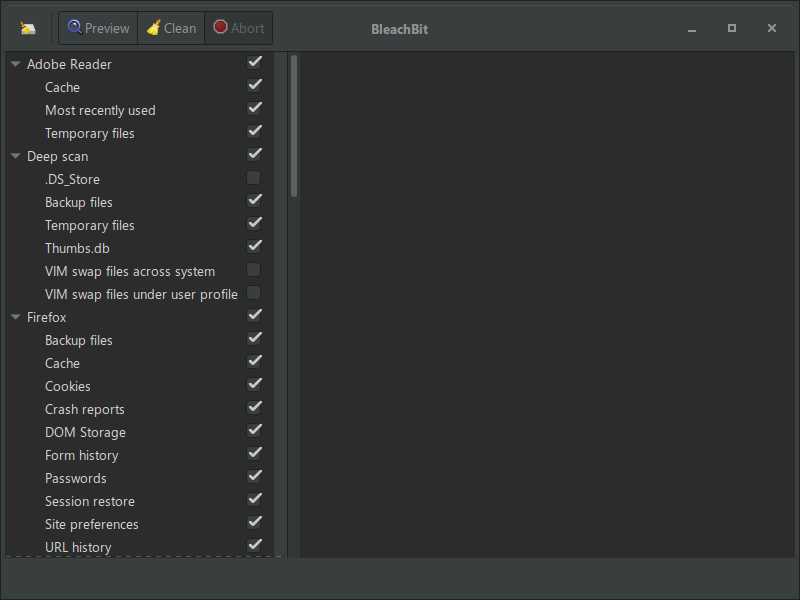Uncheck the Session restore checkbox
This screenshot has height=600, width=800.
[254, 499]
